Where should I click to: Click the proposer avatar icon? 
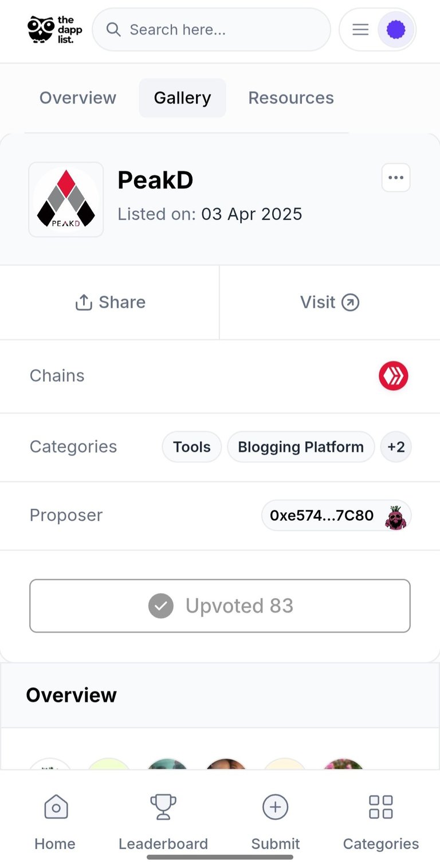pos(395,516)
